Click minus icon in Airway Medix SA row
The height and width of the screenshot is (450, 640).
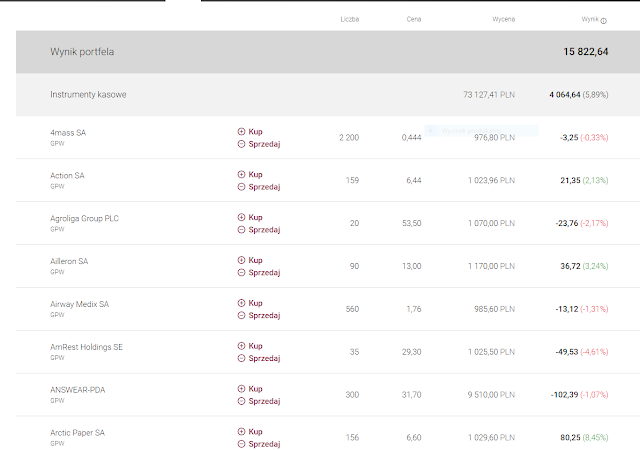(x=241, y=315)
